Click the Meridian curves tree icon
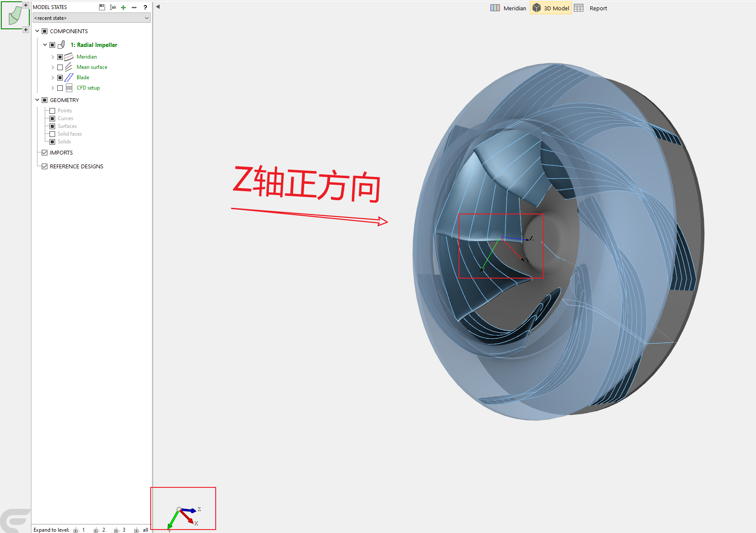Viewport: 756px width, 533px height. coord(69,57)
